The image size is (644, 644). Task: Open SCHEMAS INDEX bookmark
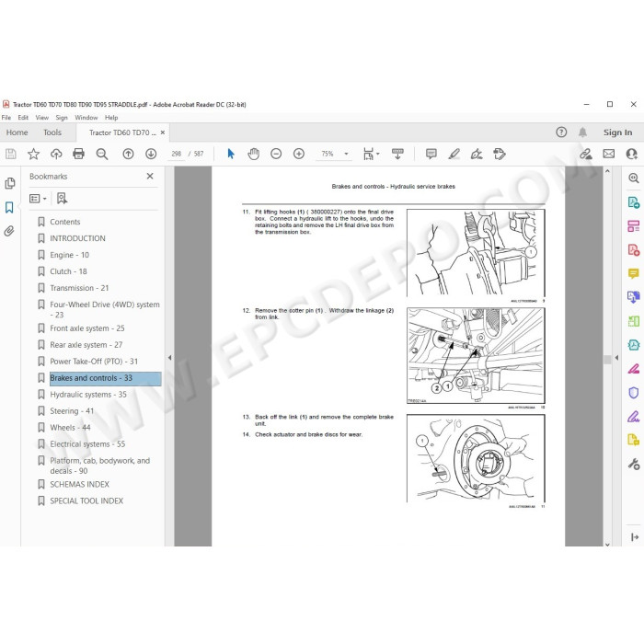click(x=80, y=485)
